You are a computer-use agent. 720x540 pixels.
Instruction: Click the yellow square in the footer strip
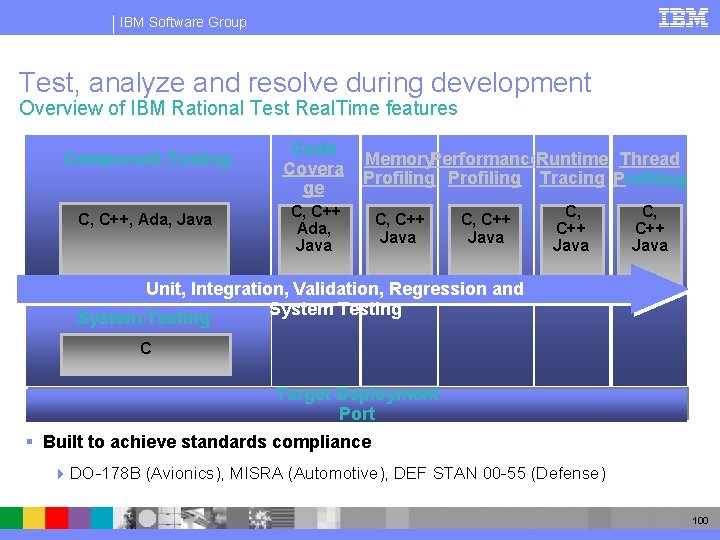pos(34,518)
